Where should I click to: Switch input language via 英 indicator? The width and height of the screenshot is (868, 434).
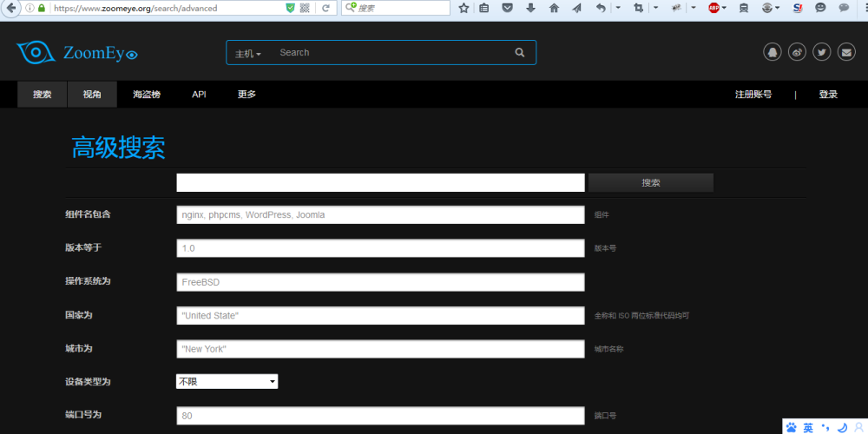click(809, 428)
